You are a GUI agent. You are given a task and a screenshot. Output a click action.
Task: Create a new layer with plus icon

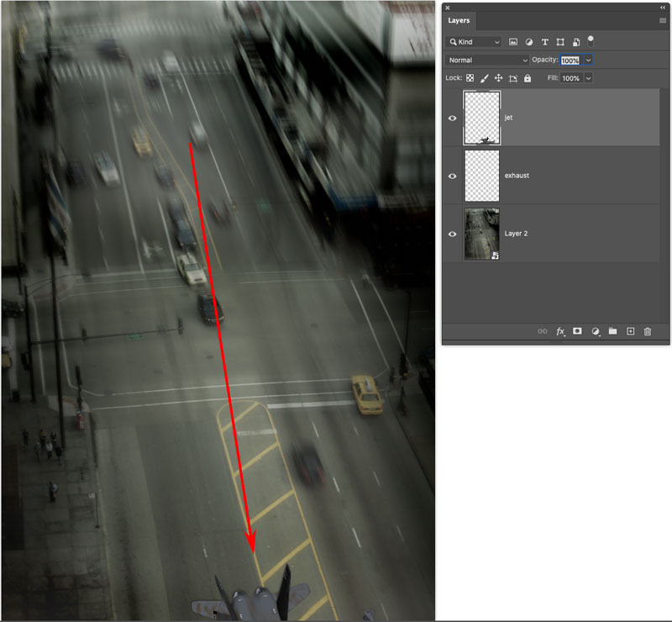pyautogui.click(x=630, y=331)
